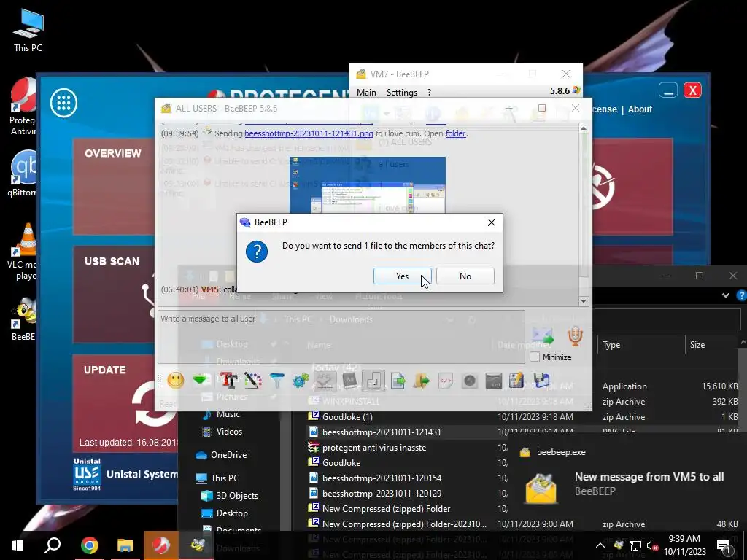The width and height of the screenshot is (747, 560).
Task: Click the muted volume tray icon
Action: click(x=652, y=545)
